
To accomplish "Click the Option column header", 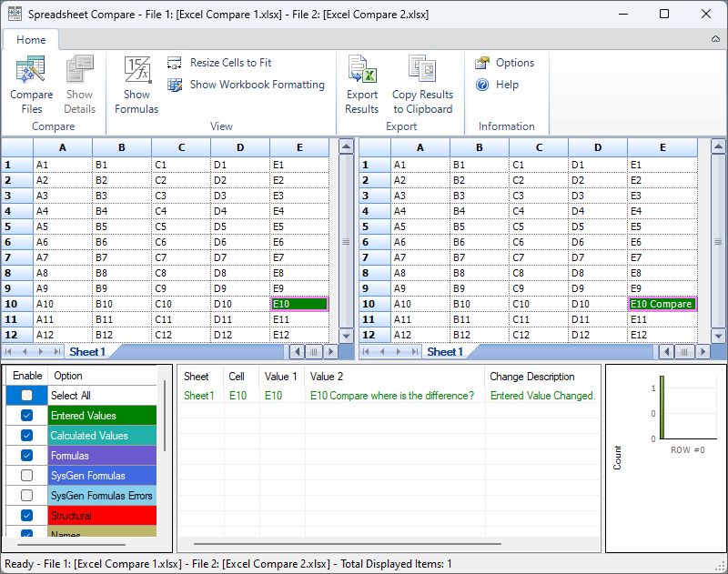I will [x=102, y=376].
